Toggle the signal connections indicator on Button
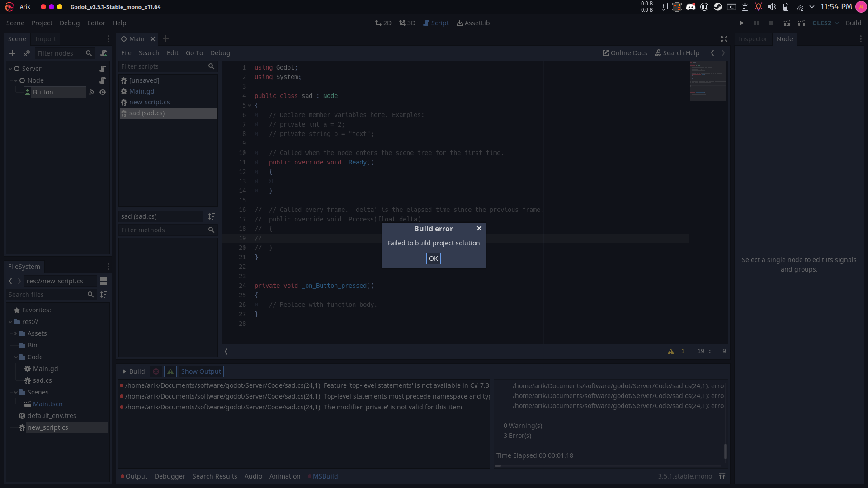 pos(92,92)
